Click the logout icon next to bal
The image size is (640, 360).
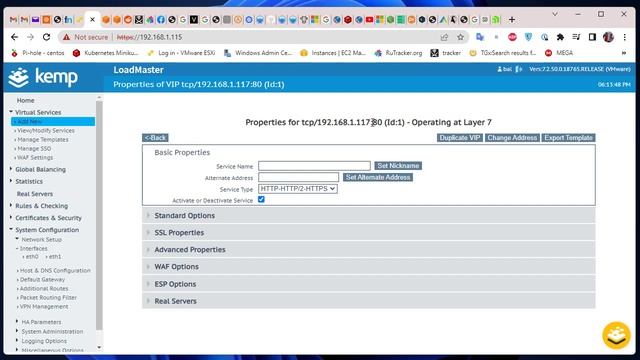point(518,69)
